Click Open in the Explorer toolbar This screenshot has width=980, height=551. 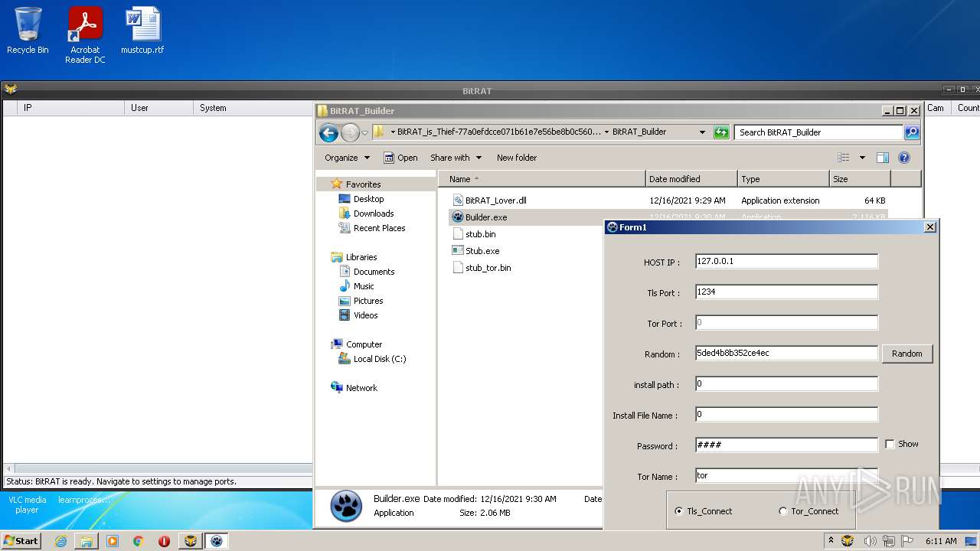tap(400, 158)
